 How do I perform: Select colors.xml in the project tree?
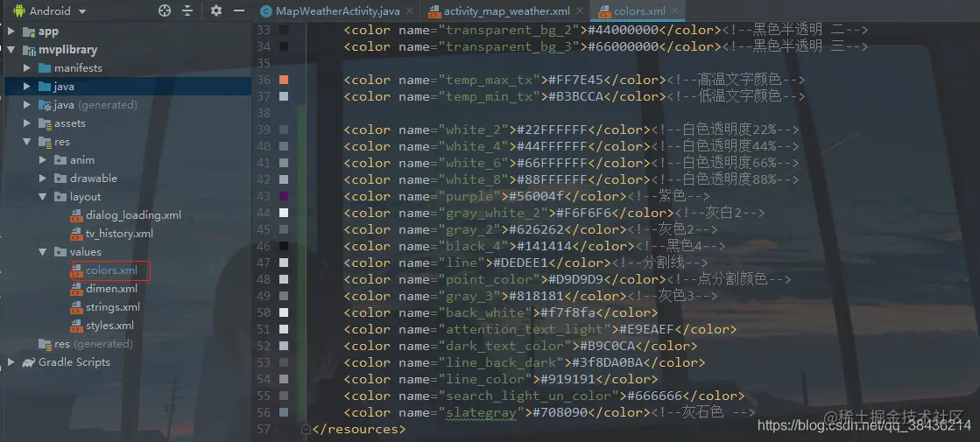(x=111, y=270)
